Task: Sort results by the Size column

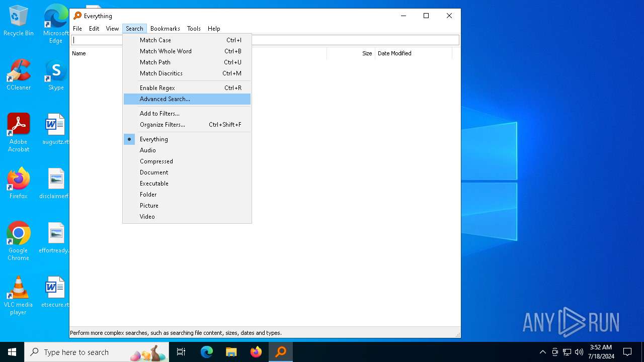Action: tap(351, 53)
